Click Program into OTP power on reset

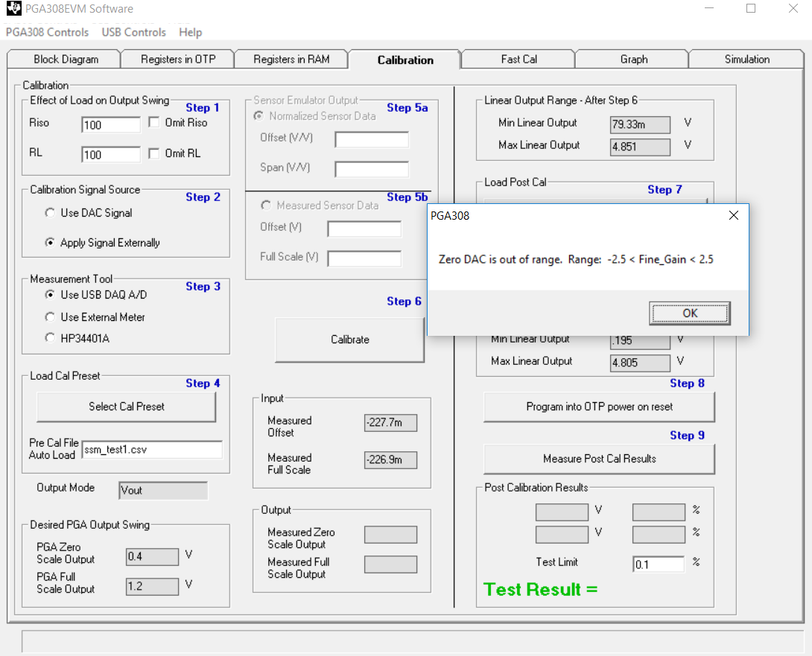(599, 407)
